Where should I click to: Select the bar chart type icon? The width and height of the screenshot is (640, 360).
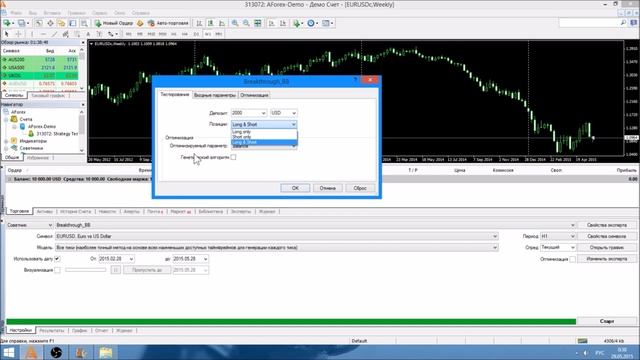(x=199, y=23)
